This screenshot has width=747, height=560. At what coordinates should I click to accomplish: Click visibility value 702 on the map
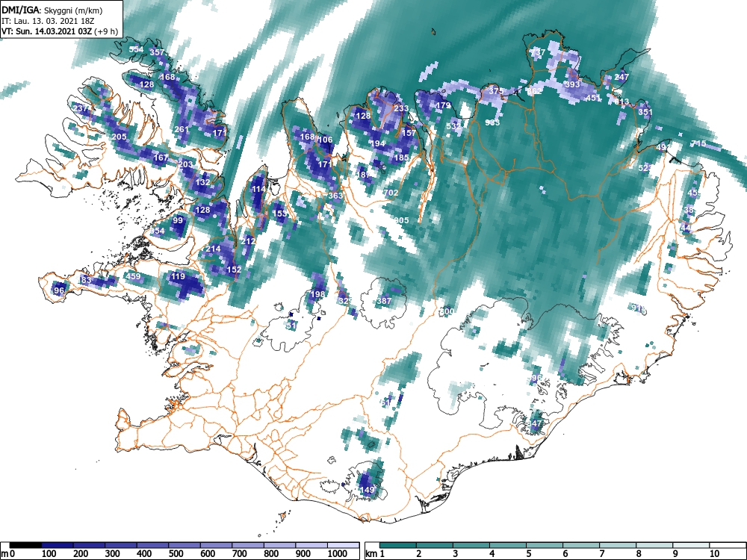391,193
